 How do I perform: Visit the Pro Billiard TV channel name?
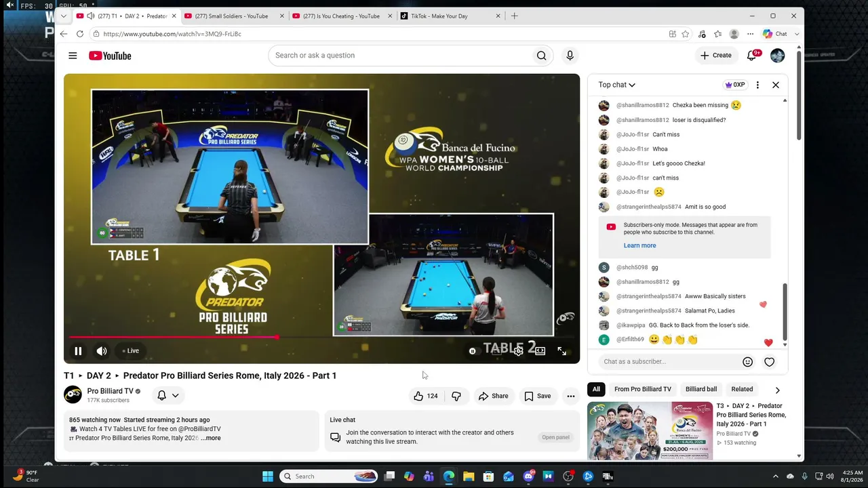click(x=111, y=391)
